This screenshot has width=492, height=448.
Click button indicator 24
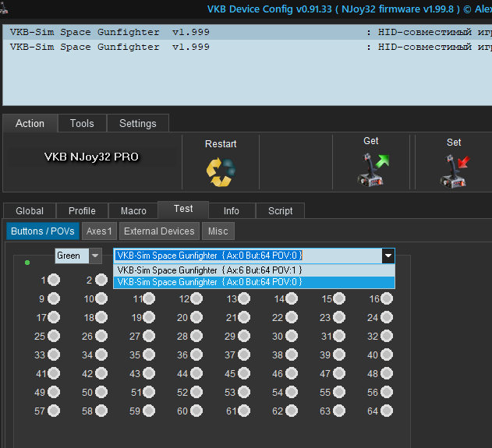(x=387, y=317)
